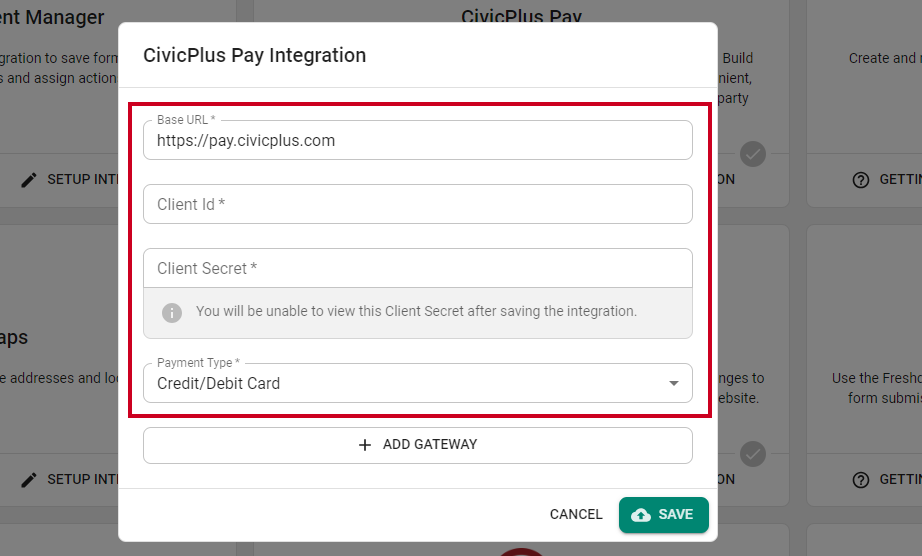Click the cloud upload icon on Save
Image resolution: width=922 pixels, height=556 pixels.
pos(640,515)
